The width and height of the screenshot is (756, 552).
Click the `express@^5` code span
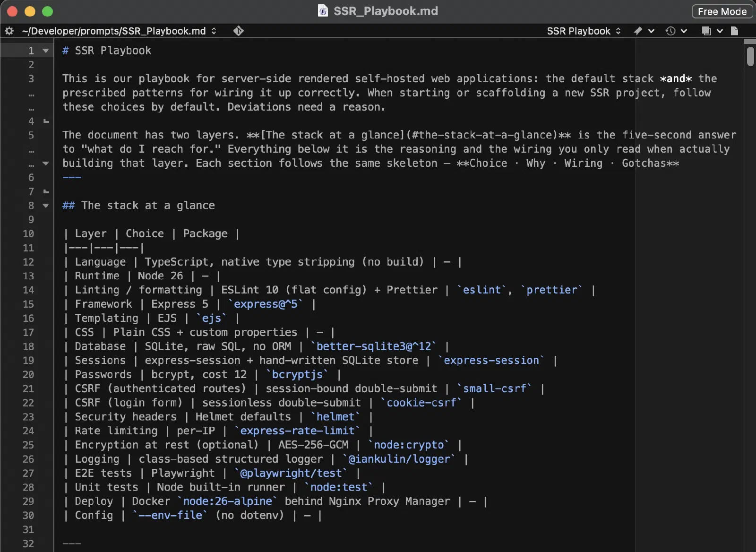click(x=266, y=304)
